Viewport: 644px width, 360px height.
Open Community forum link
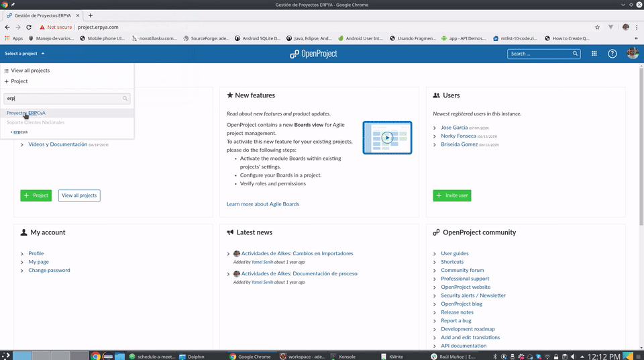tap(462, 270)
